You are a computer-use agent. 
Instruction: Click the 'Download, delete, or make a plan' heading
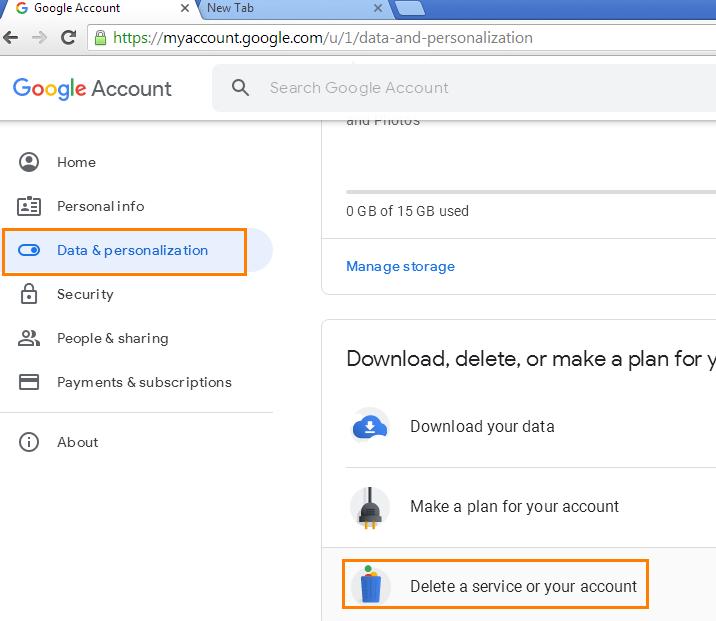(531, 359)
